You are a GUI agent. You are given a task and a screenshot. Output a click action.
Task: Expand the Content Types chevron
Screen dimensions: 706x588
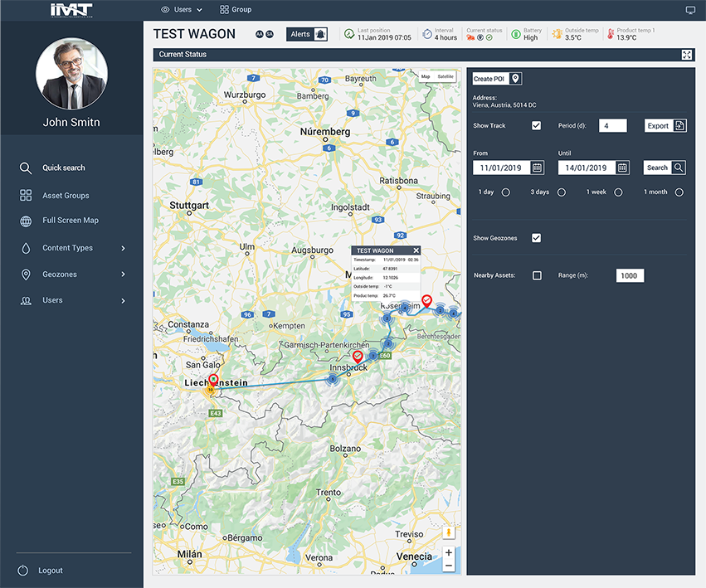point(123,248)
